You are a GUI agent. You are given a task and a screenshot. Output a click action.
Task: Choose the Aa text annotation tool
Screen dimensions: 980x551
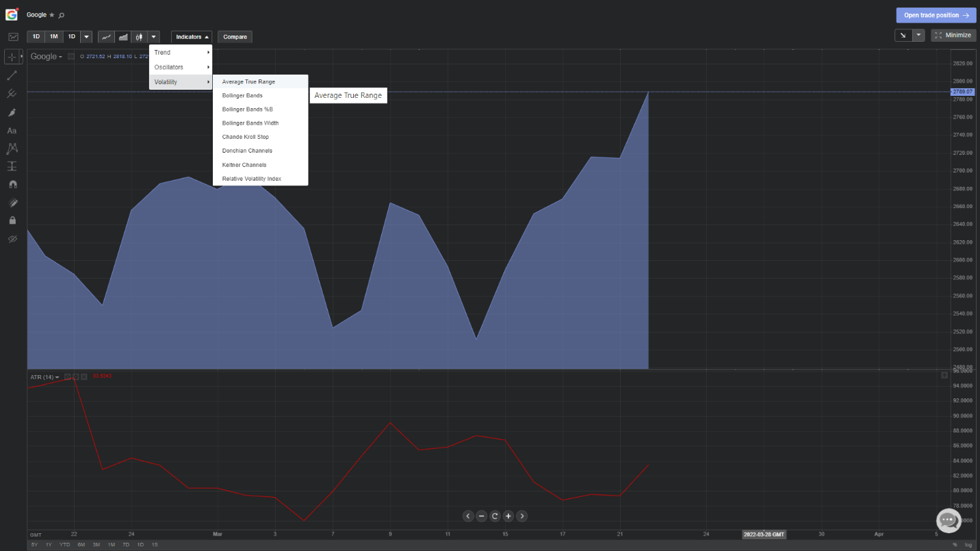(12, 130)
